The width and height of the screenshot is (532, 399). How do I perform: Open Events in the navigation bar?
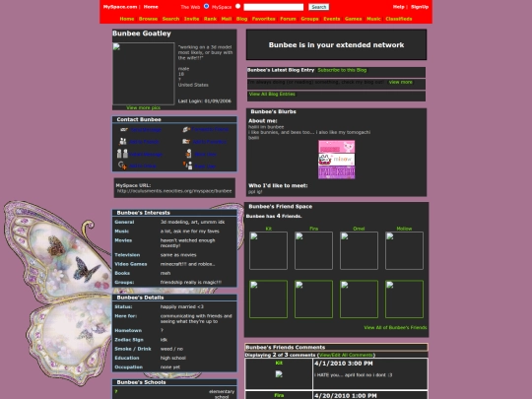332,19
